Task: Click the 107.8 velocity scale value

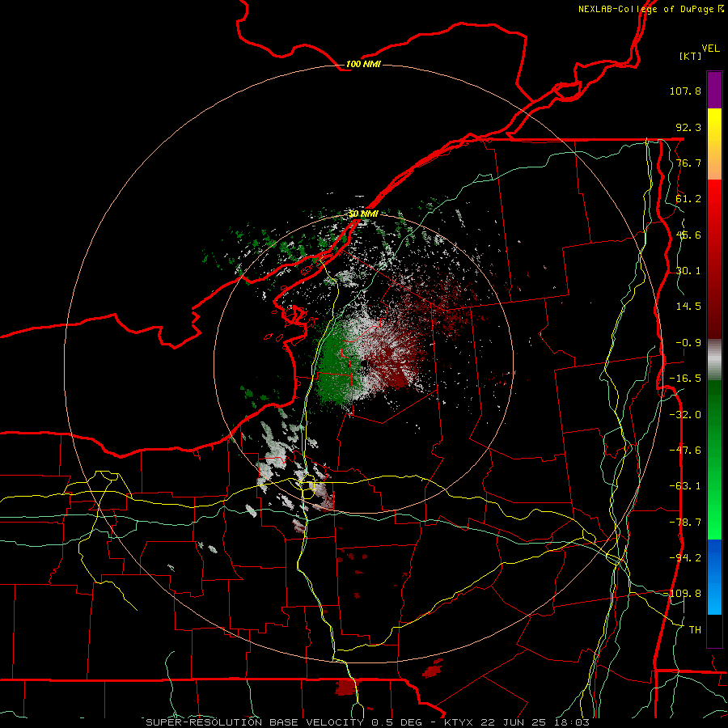Action: click(x=685, y=91)
